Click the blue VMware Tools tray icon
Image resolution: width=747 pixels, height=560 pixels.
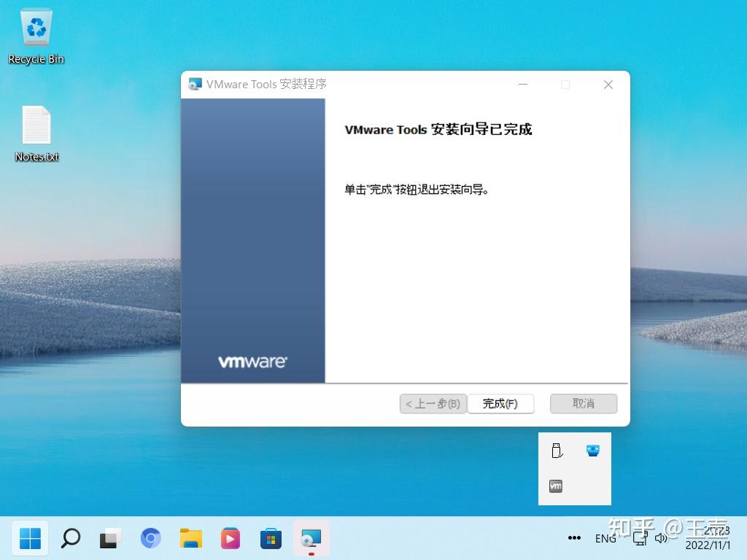(592, 451)
